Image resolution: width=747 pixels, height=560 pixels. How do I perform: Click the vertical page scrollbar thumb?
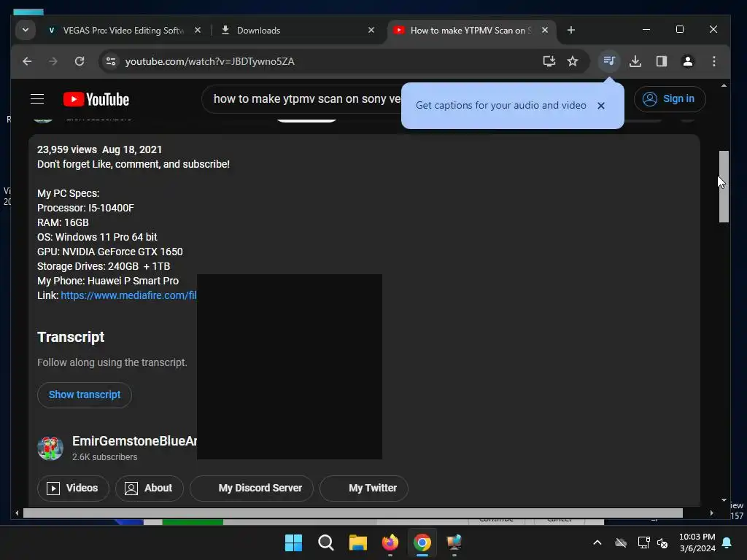coord(724,186)
